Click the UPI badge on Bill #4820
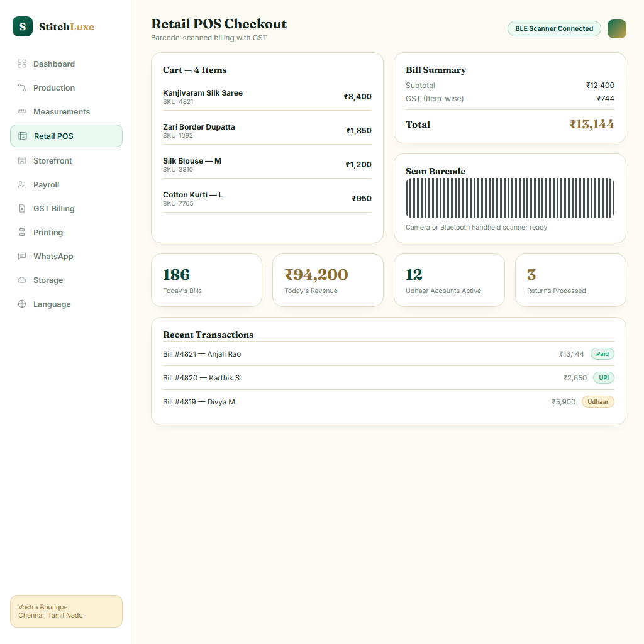Screen dimensions: 644x644 [604, 378]
